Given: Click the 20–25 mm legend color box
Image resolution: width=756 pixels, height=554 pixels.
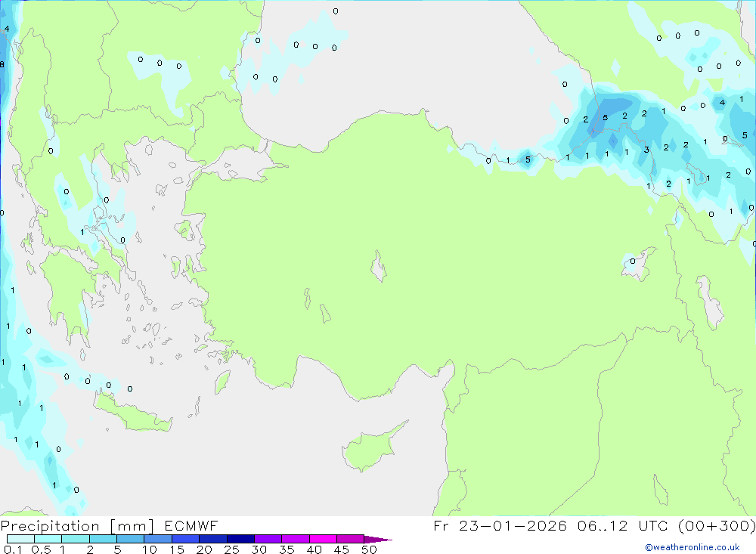Looking at the screenshot, I should [x=212, y=539].
